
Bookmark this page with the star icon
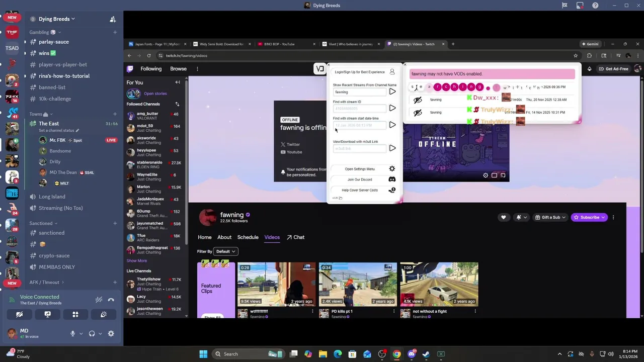(x=576, y=55)
